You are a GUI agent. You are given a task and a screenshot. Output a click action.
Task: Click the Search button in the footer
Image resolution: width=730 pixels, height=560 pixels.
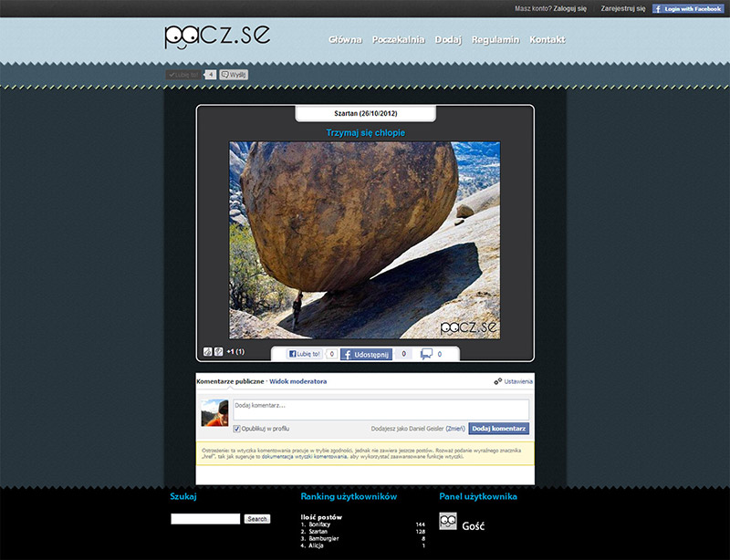257,519
